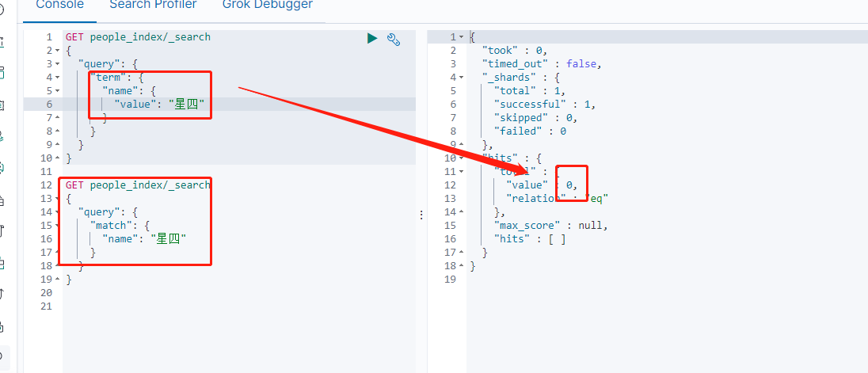Click the "relation" : "eq" response line
Screen dimensions: 868x373
[x=557, y=199]
